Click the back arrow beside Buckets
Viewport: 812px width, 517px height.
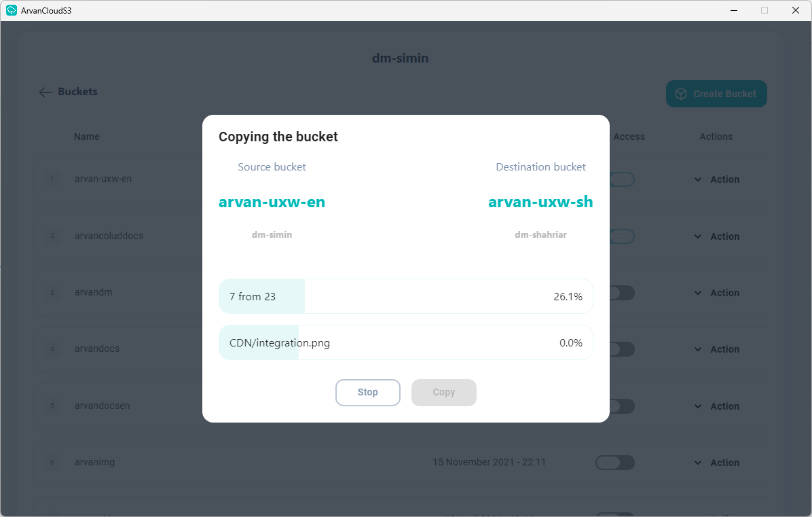click(45, 92)
